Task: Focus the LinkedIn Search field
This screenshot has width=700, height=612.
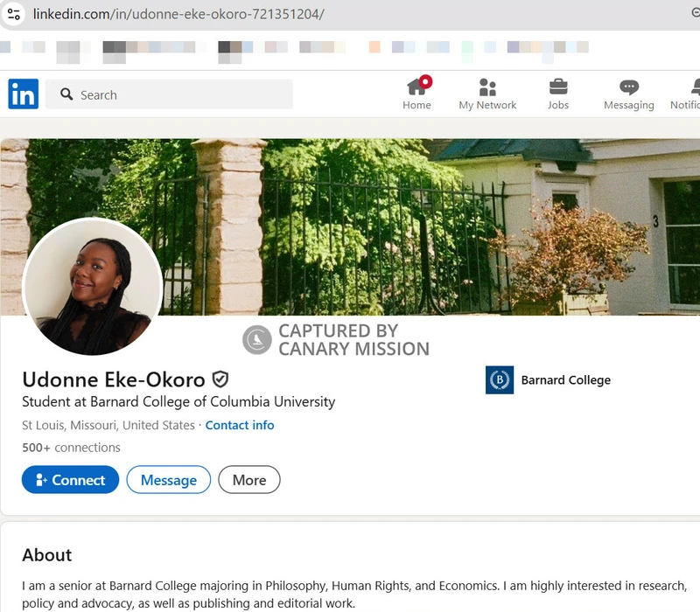Action: tap(169, 94)
